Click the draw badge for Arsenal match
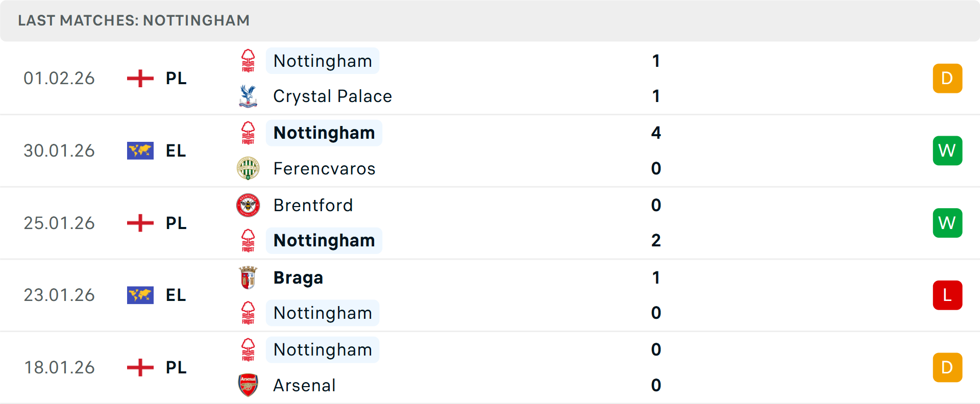This screenshot has width=980, height=404. tap(947, 367)
